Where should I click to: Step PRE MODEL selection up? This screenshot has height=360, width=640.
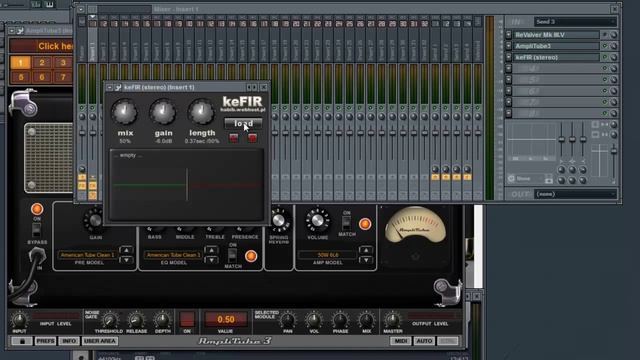click(x=126, y=250)
